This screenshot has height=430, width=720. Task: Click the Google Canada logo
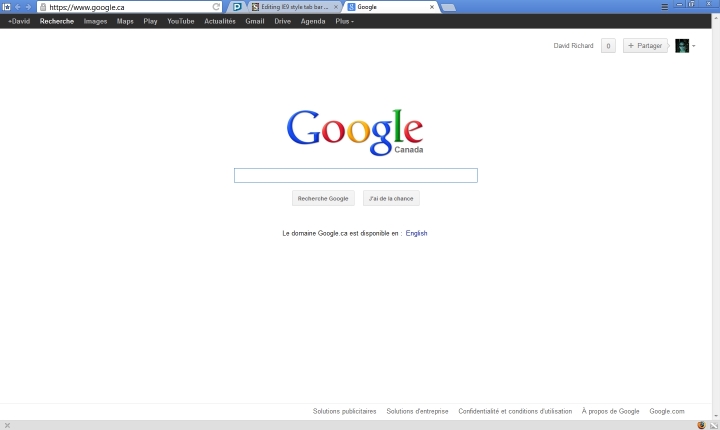click(x=355, y=132)
